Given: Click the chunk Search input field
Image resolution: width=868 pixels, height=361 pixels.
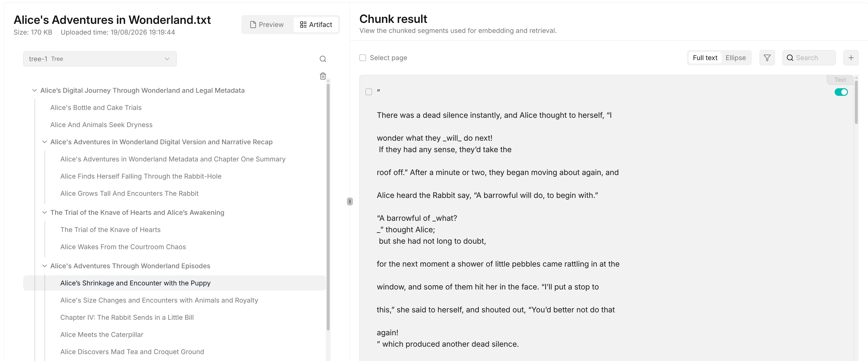Looking at the screenshot, I should (809, 58).
